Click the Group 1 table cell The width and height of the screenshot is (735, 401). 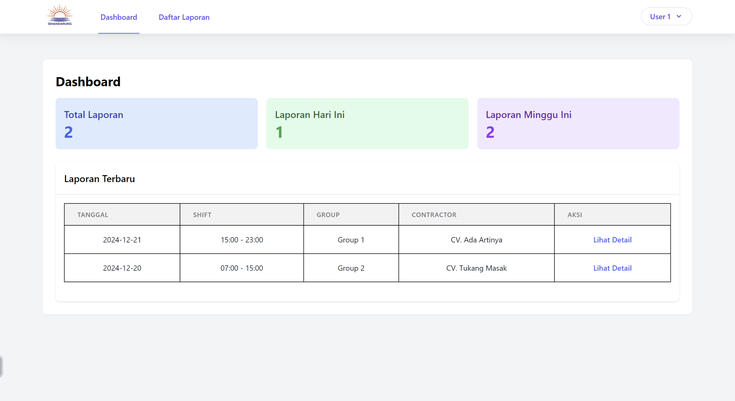(351, 240)
